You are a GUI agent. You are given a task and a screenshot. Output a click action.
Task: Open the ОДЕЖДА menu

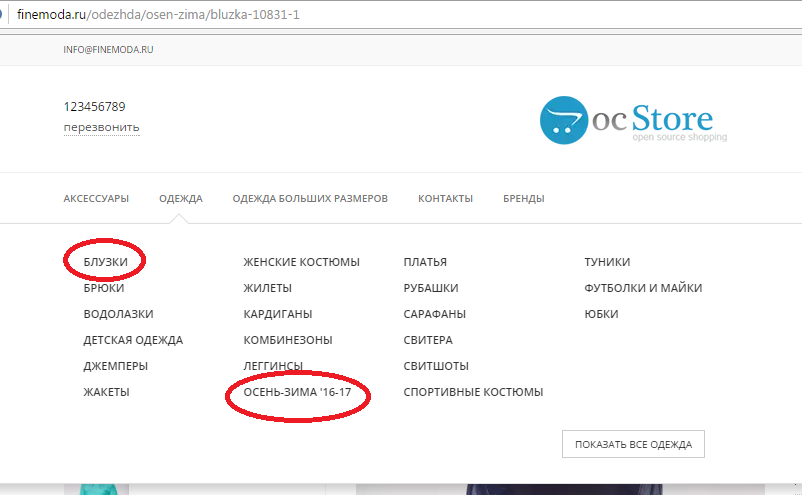(x=181, y=198)
